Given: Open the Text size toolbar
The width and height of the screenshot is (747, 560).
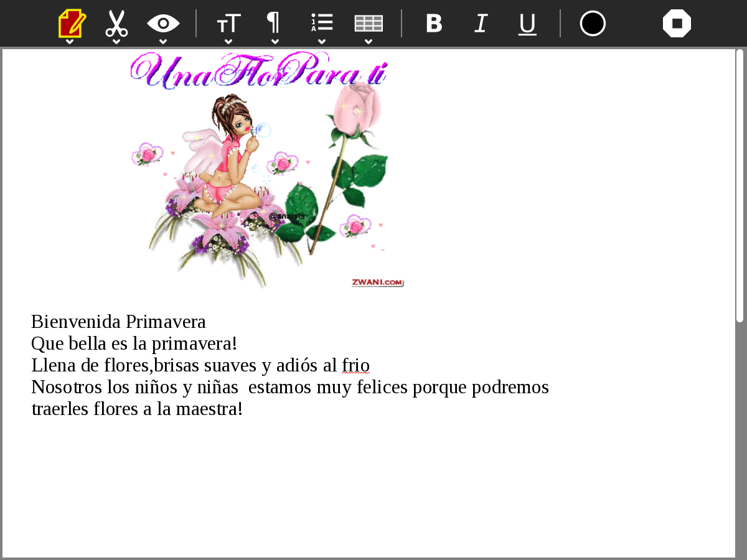Looking at the screenshot, I should pyautogui.click(x=228, y=24).
